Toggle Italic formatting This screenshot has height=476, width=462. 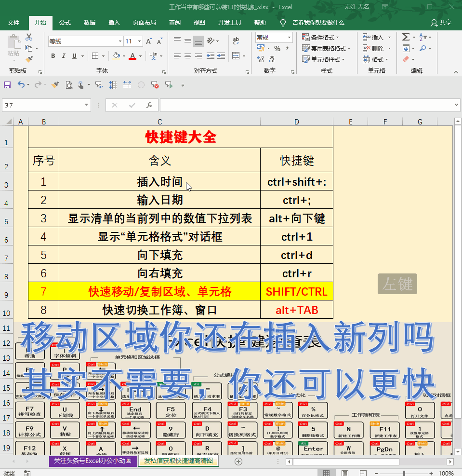coord(64,56)
